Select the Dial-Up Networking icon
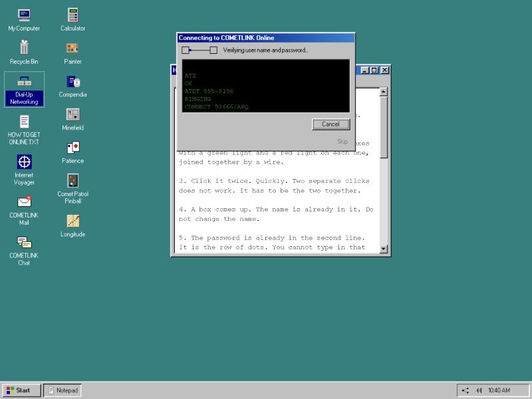Image resolution: width=532 pixels, height=399 pixels. pyautogui.click(x=24, y=90)
